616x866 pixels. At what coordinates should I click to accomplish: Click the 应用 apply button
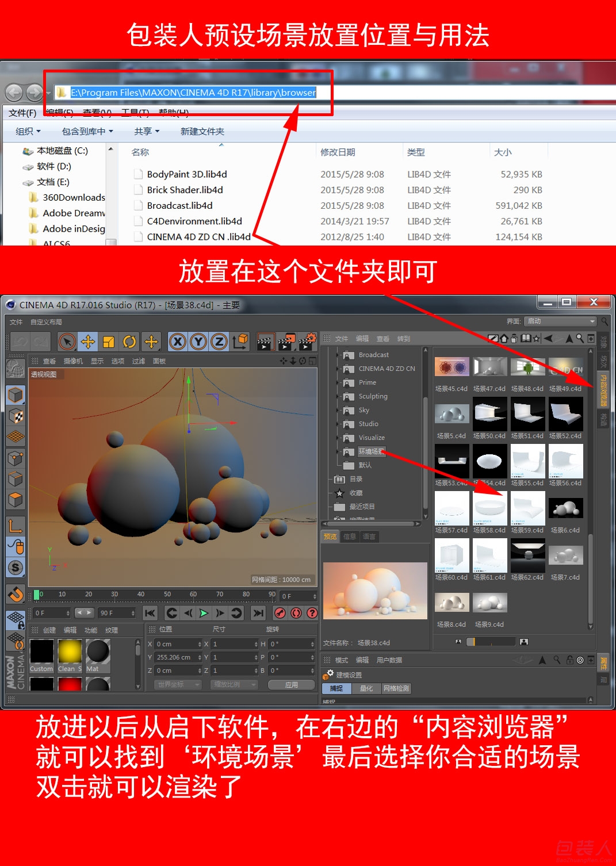point(292,684)
